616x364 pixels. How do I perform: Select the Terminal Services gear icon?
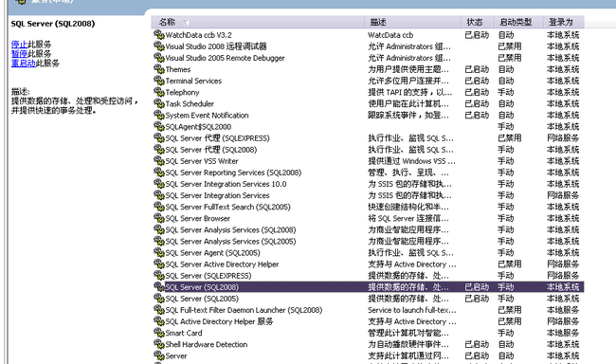[x=158, y=81]
